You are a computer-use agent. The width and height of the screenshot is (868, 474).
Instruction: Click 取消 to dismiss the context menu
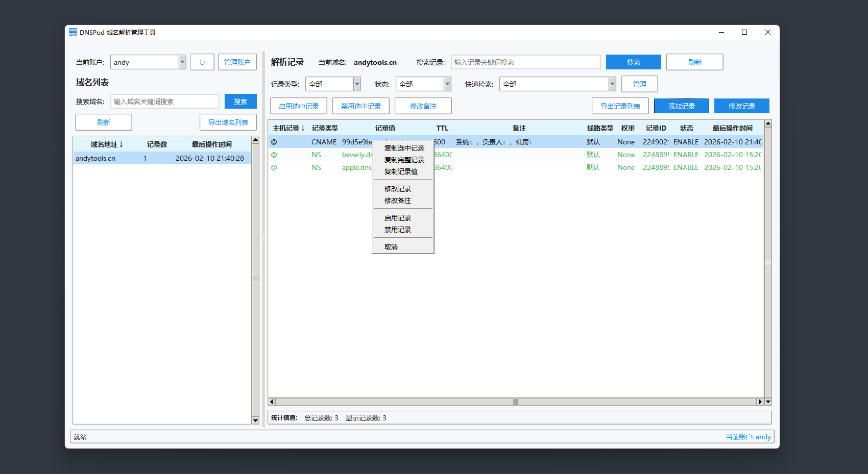tap(391, 246)
